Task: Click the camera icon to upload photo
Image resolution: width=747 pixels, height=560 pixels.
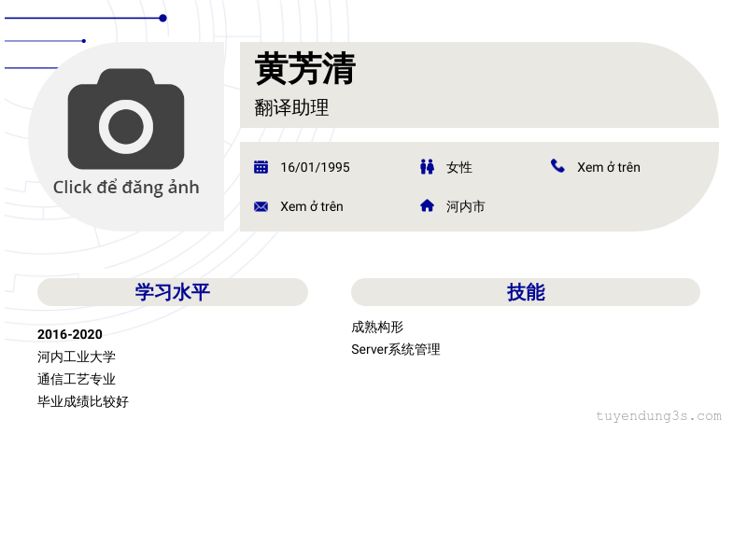Action: point(126,119)
